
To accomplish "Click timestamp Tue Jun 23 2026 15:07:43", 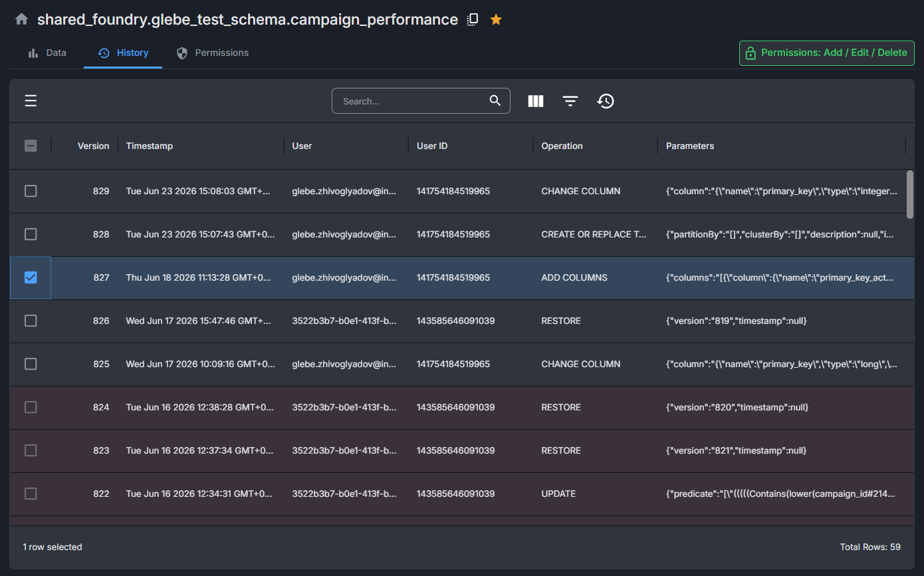I will point(200,234).
